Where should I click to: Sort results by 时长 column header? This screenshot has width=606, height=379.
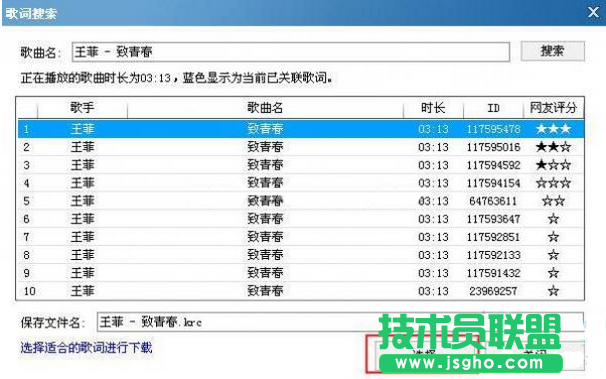pos(433,108)
